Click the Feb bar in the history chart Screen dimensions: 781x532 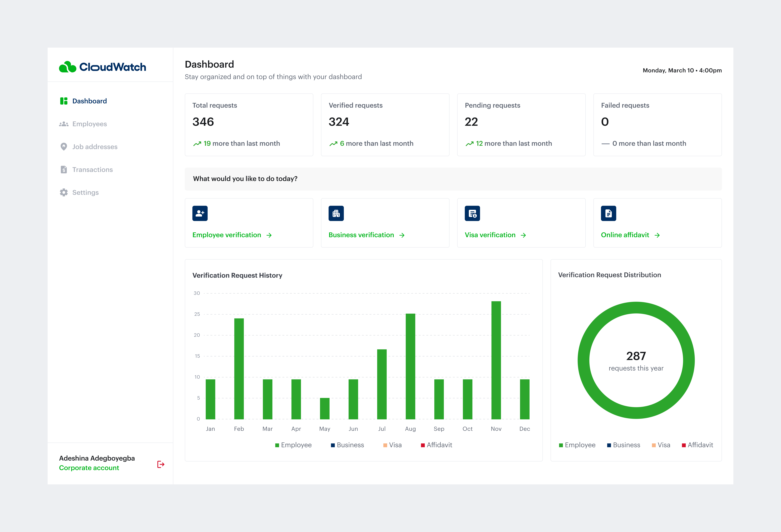click(x=239, y=369)
